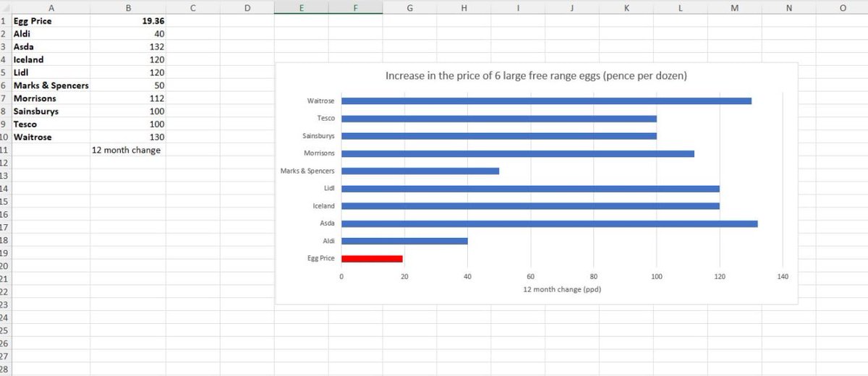Image resolution: width=868 pixels, height=376 pixels.
Task: Select the Lidl bar in chart
Action: coord(530,188)
